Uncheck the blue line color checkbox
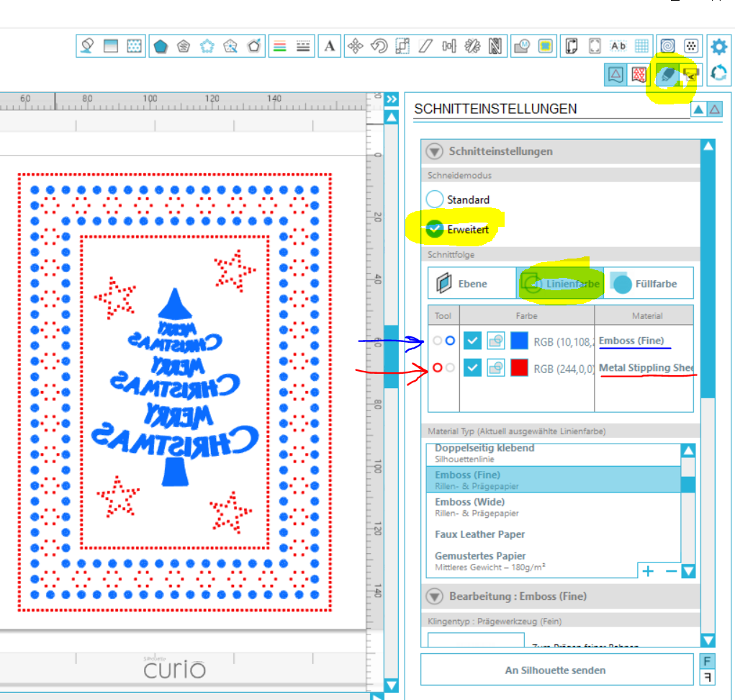Viewport: 735px width, 700px height. [x=472, y=341]
